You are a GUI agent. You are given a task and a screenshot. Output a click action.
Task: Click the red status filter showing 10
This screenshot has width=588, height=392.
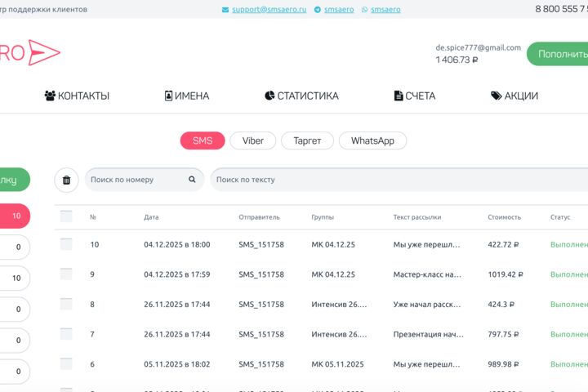tap(15, 216)
